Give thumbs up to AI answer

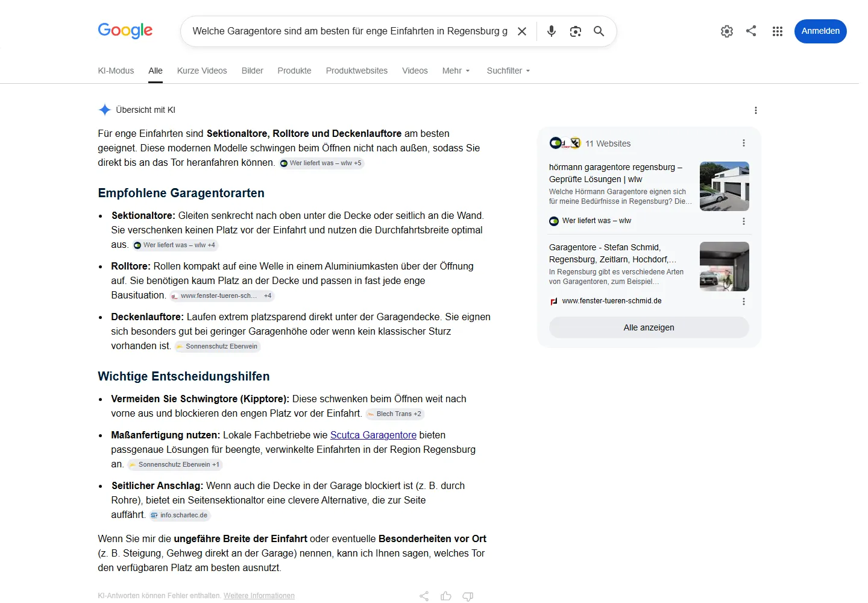[x=446, y=596]
